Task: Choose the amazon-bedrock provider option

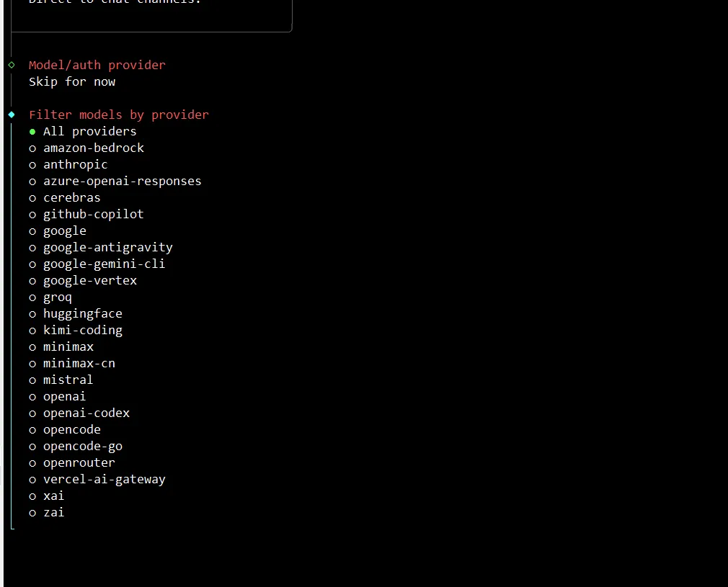Action: pos(86,148)
